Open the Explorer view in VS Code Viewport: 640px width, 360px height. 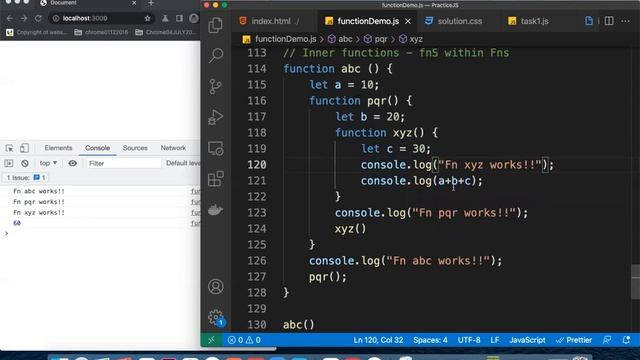[x=216, y=25]
